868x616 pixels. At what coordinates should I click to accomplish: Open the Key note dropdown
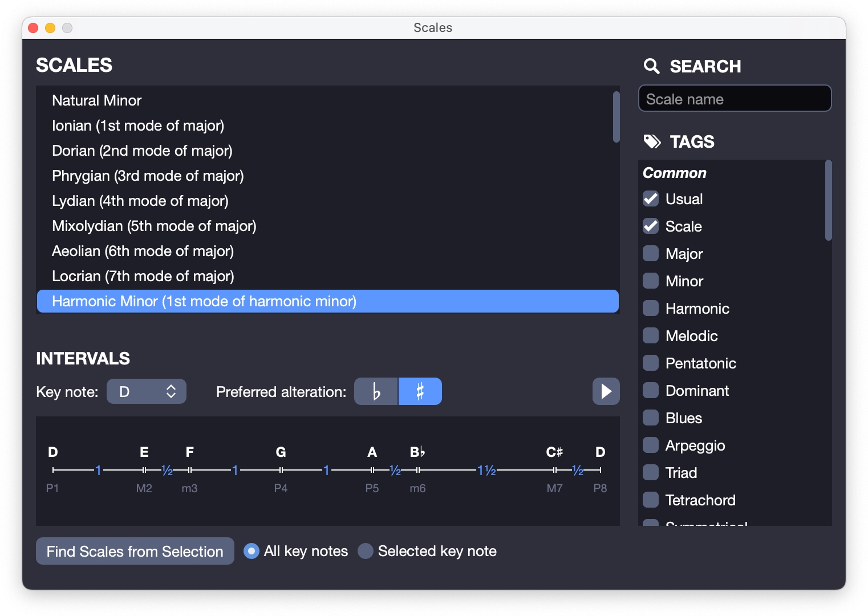146,391
